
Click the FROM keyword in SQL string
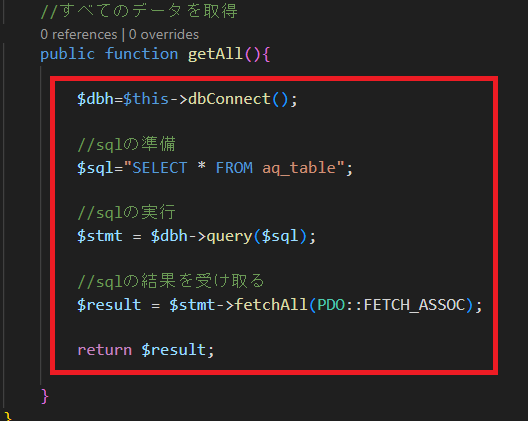(234, 168)
